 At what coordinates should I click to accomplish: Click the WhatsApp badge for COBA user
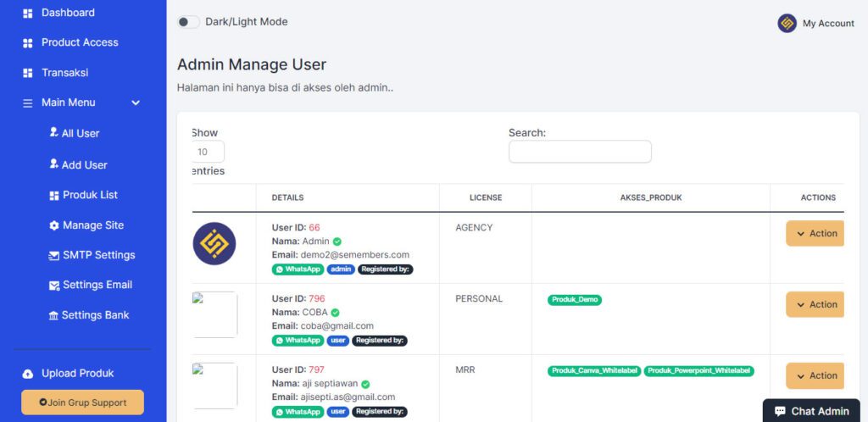[297, 341]
